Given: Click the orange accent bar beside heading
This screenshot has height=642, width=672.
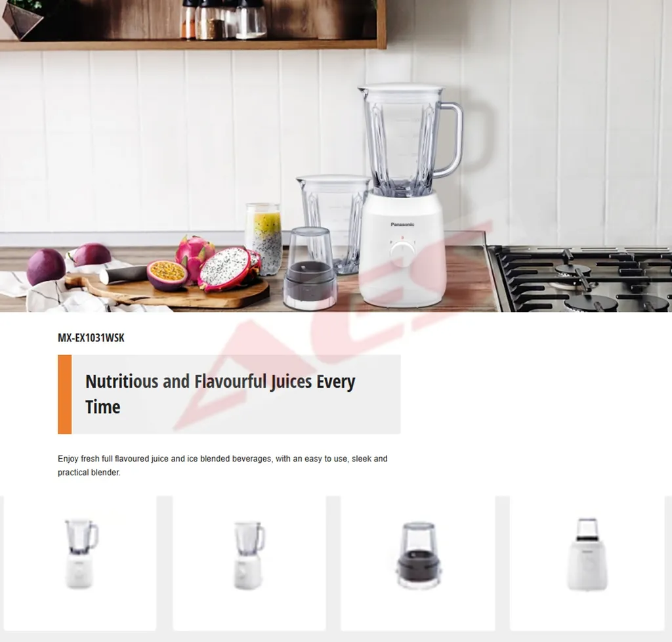Looking at the screenshot, I should click(x=65, y=395).
